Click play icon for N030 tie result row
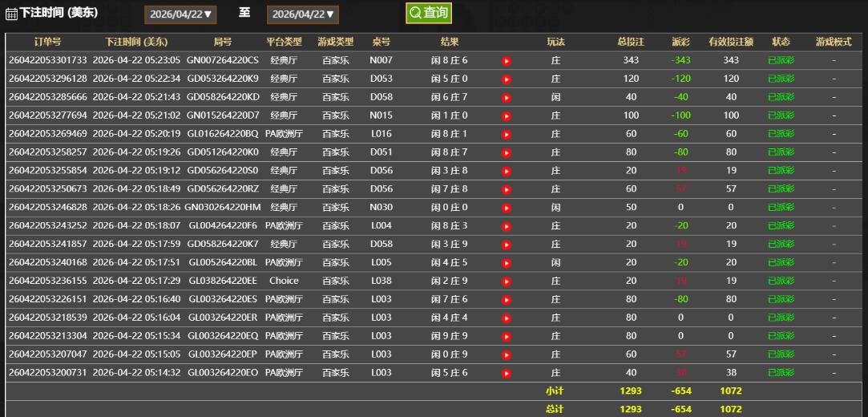 [507, 208]
